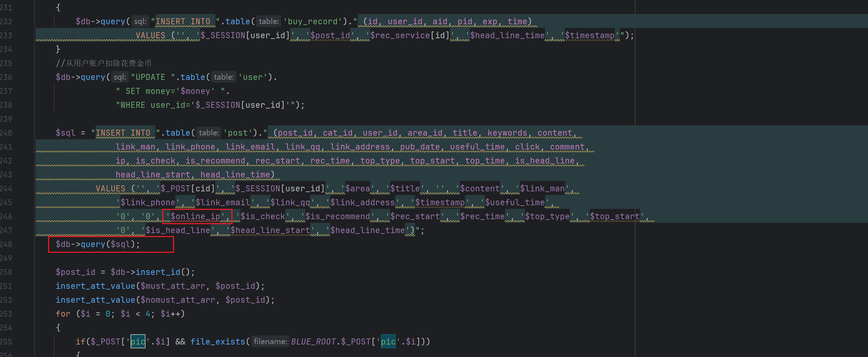868x357 pixels.
Task: Click the 'top_type' column name
Action: click(380, 161)
